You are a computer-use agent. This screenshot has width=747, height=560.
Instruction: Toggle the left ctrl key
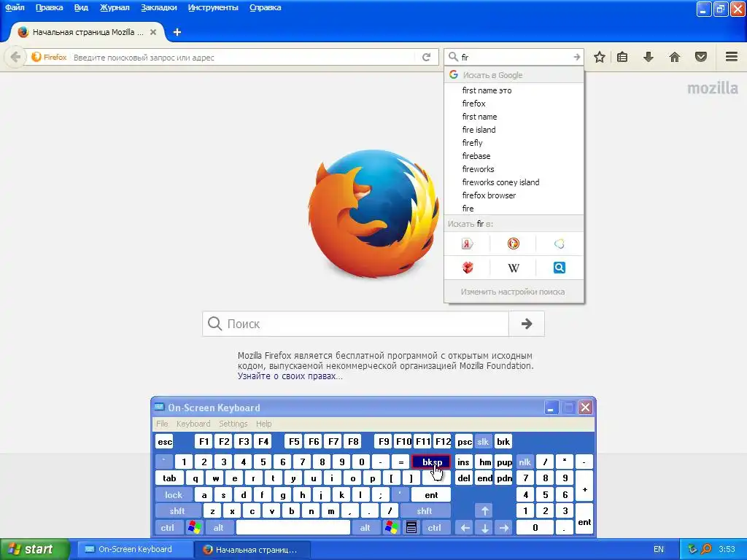coord(167,527)
